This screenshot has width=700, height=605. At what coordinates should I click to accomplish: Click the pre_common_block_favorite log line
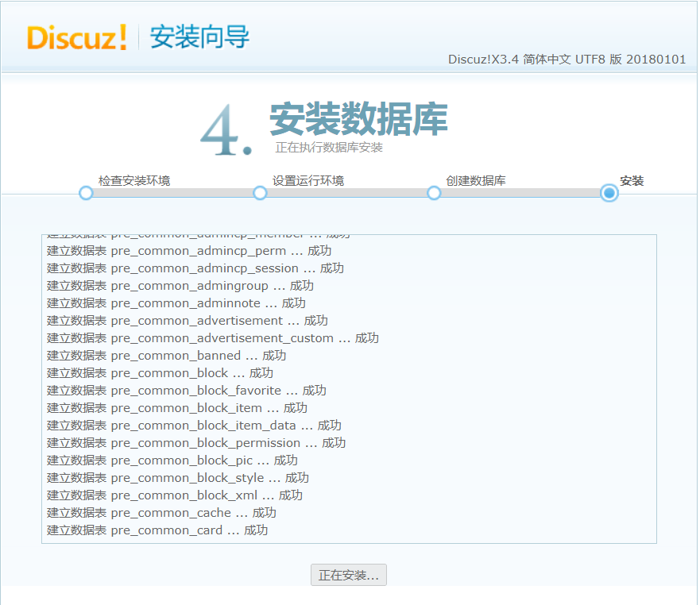click(187, 390)
